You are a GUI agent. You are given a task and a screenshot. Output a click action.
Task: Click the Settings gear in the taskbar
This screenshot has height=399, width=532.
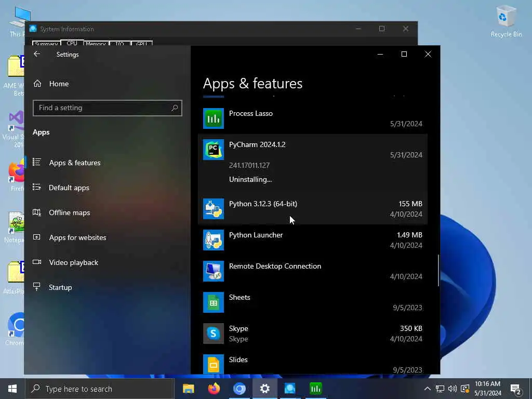click(x=264, y=389)
